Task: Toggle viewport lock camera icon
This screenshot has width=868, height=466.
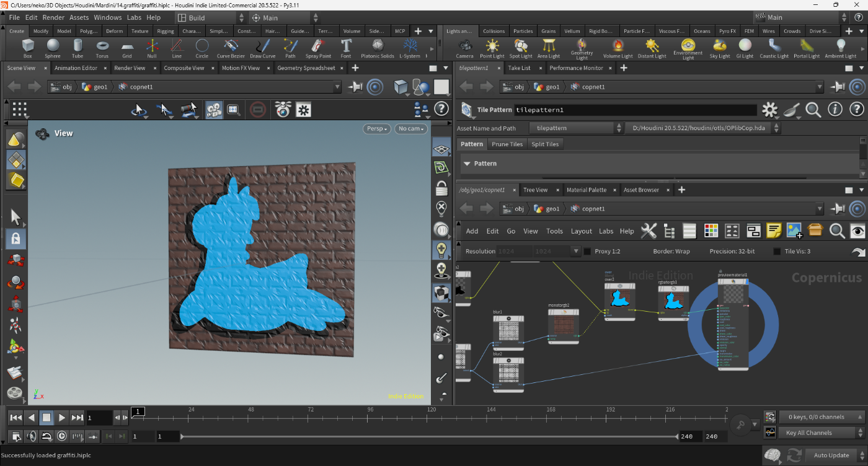Action: tap(441, 188)
